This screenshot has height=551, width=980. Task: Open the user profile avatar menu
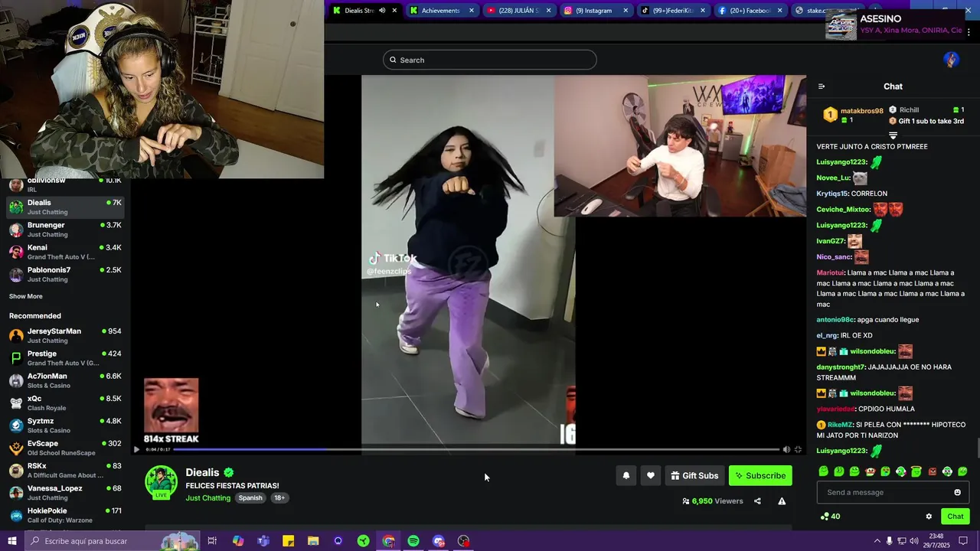coord(951,60)
